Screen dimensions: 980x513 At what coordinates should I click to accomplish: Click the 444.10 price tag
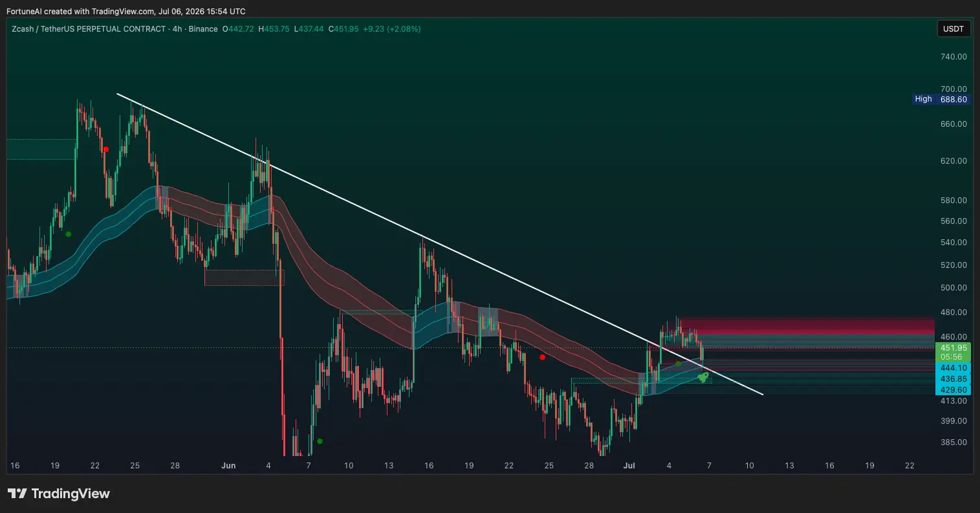(953, 367)
